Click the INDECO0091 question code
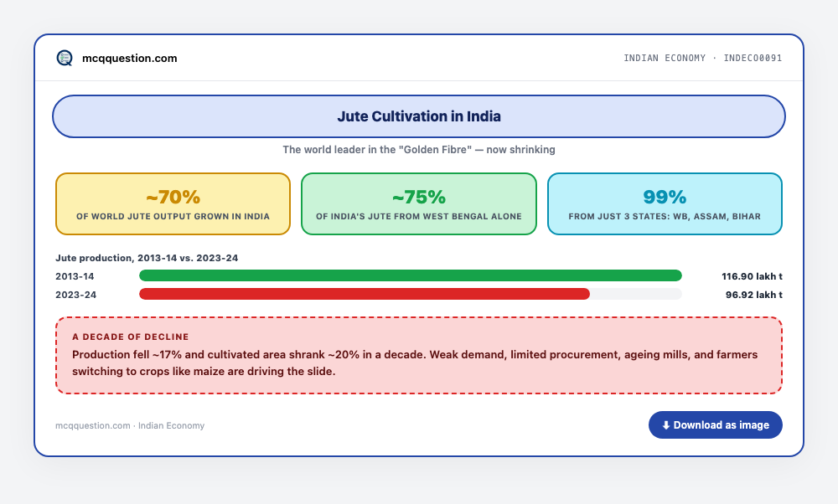 pos(753,58)
